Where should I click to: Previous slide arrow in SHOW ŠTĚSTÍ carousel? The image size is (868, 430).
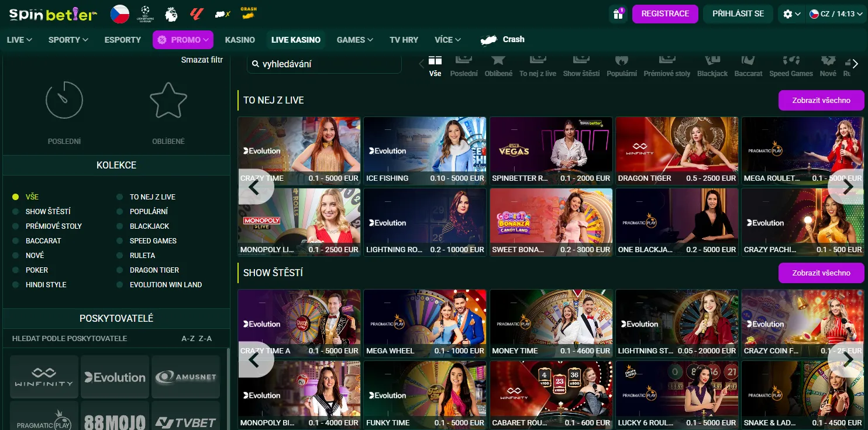pyautogui.click(x=255, y=359)
